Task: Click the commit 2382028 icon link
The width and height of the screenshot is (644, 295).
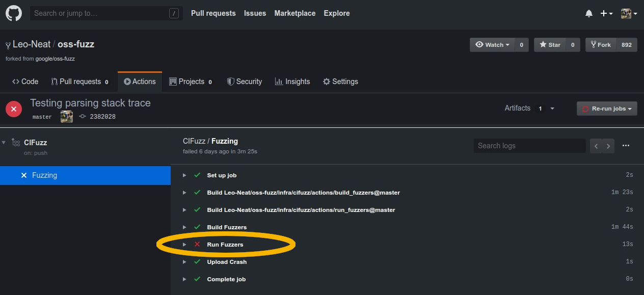Action: (82, 116)
